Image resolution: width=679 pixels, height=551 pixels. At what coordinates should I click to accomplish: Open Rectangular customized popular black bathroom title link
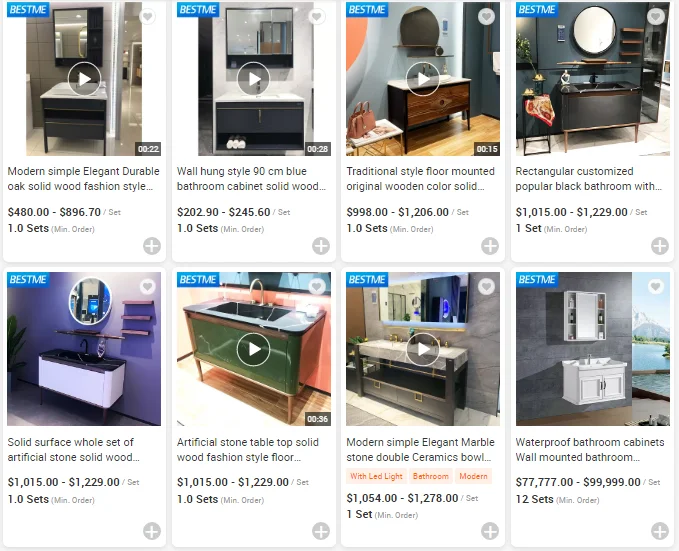[588, 178]
